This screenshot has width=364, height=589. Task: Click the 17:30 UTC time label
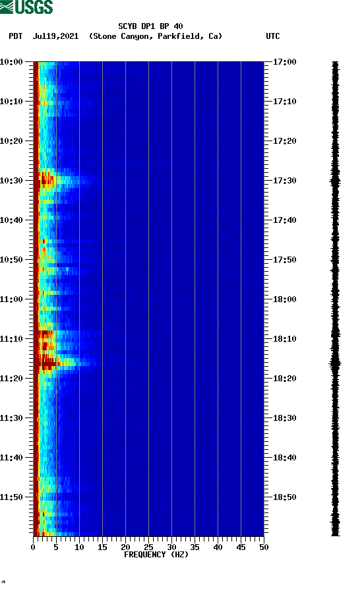point(284,181)
